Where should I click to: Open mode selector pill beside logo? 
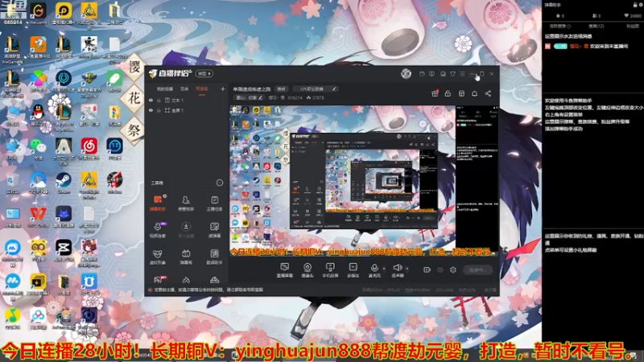[204, 73]
